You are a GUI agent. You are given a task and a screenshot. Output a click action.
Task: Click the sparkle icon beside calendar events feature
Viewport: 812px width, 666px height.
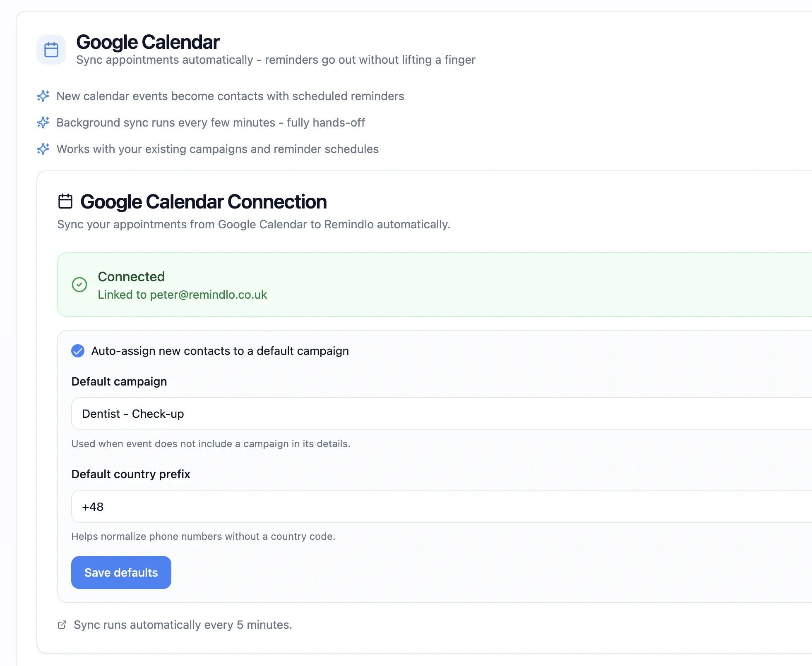[43, 96]
